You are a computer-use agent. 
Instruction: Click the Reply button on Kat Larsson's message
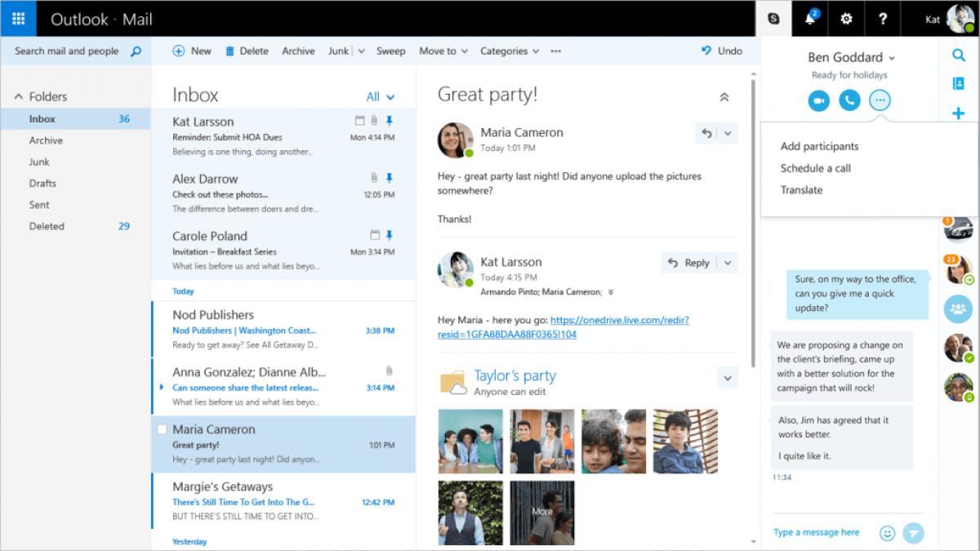pos(693,262)
